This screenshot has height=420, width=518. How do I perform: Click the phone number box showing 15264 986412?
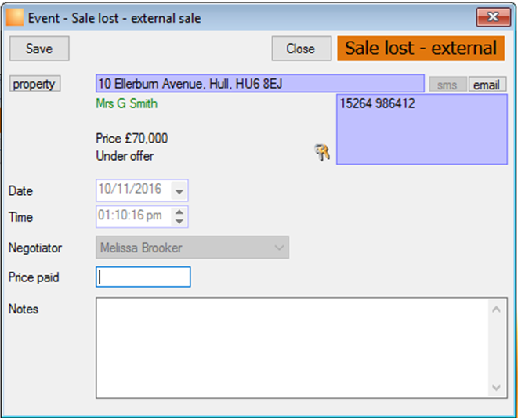click(422, 129)
